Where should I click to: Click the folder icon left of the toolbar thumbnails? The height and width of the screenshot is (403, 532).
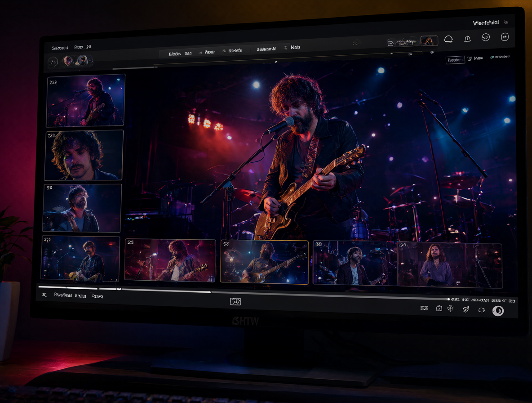click(390, 43)
